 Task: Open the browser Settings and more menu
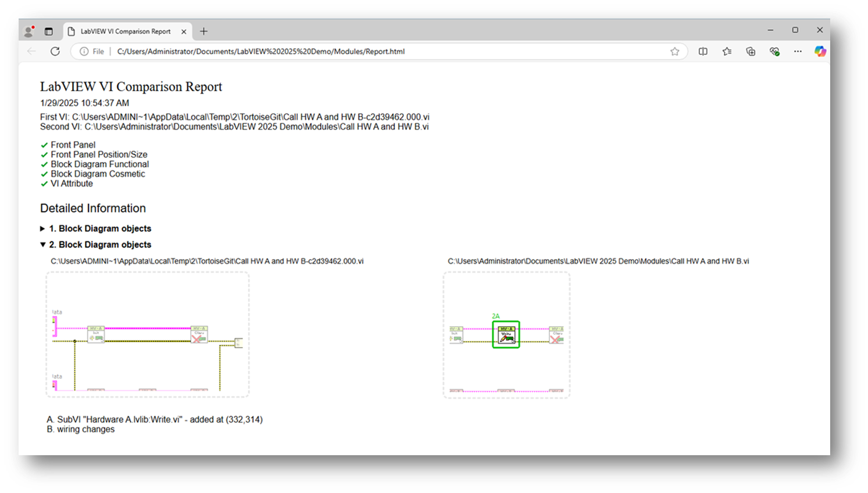click(x=798, y=51)
